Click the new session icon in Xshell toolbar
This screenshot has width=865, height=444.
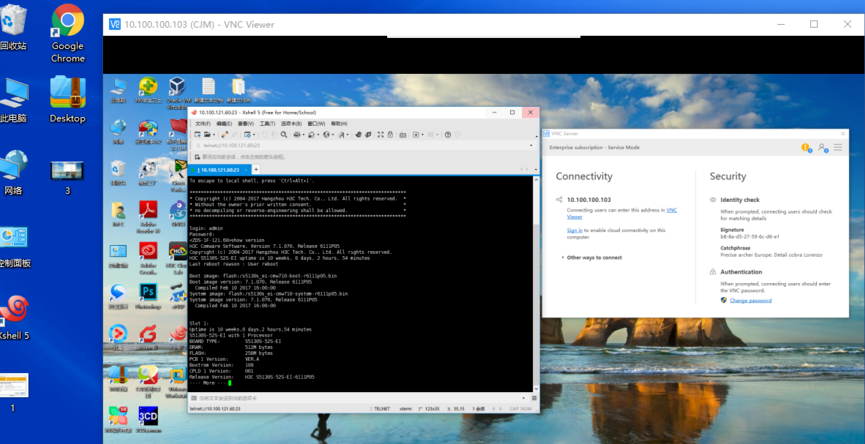196,134
